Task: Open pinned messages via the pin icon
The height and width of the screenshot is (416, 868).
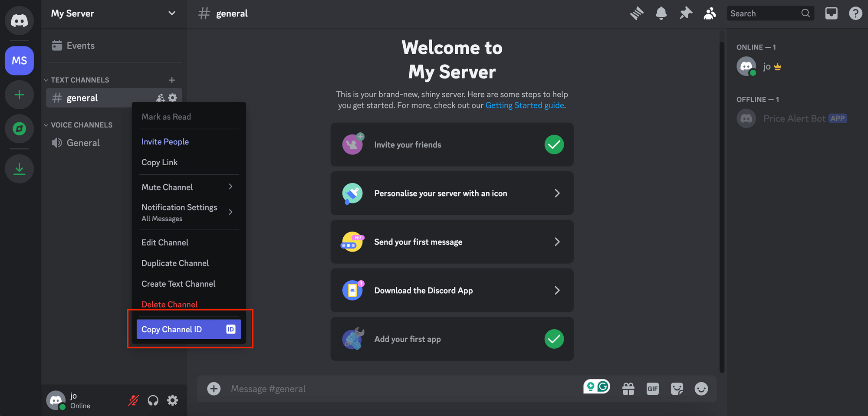Action: tap(686, 13)
